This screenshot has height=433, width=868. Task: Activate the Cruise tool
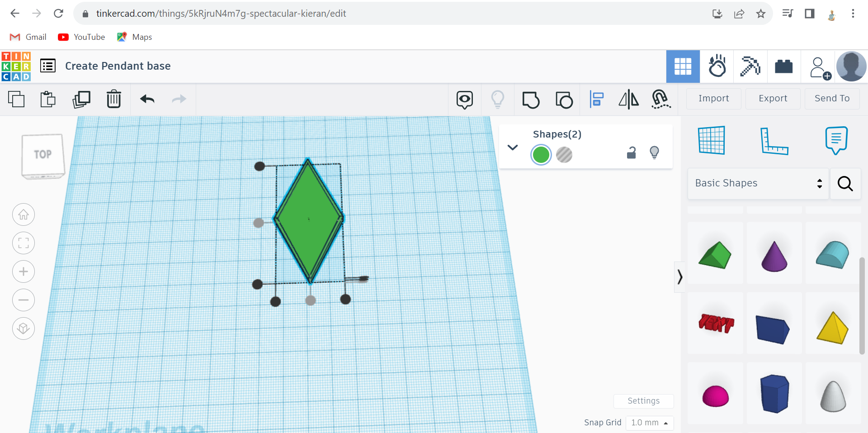click(x=661, y=99)
